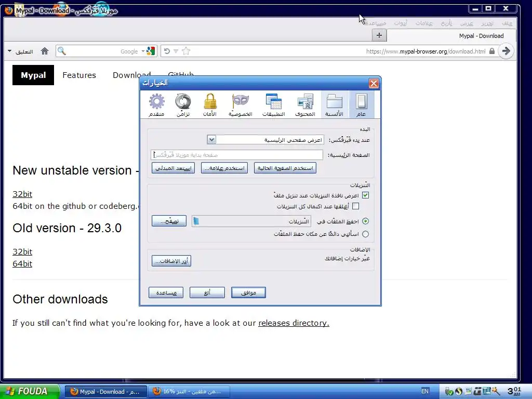Click the Safely Remove Hardware tray icon
The image size is (532, 399).
coord(449,391)
